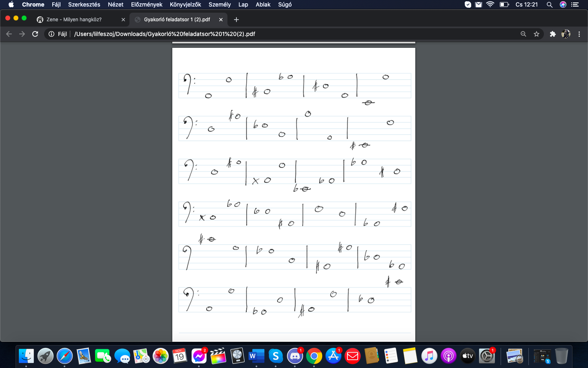This screenshot has width=588, height=368.
Task: Bookmark this page with the star icon
Action: point(537,34)
